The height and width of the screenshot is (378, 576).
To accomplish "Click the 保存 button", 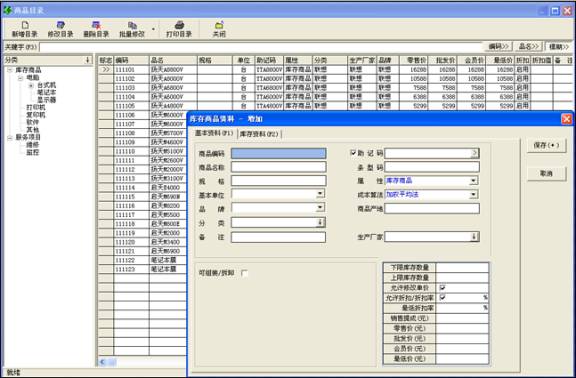I will [x=546, y=145].
